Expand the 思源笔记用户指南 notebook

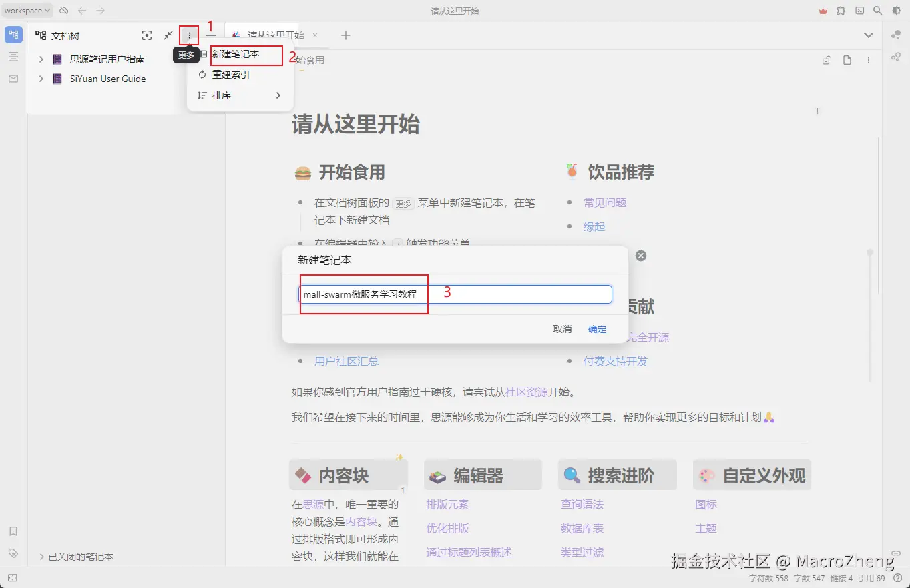[x=41, y=59]
